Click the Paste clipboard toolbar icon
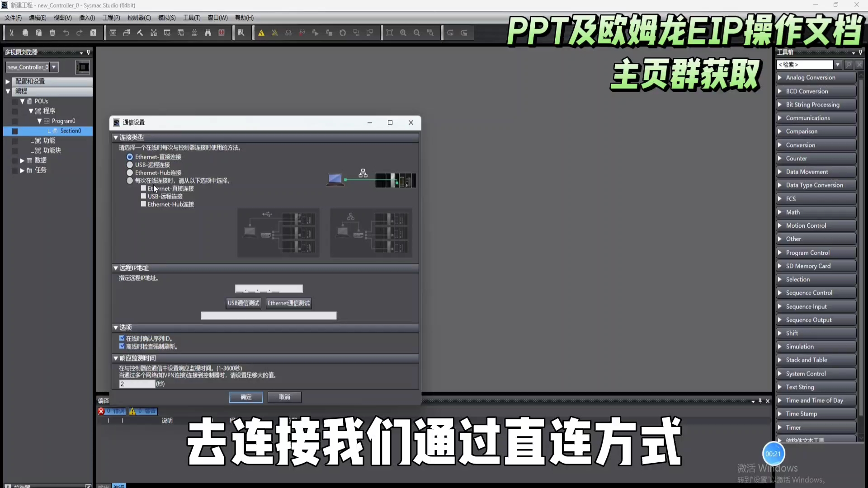 coord(39,33)
